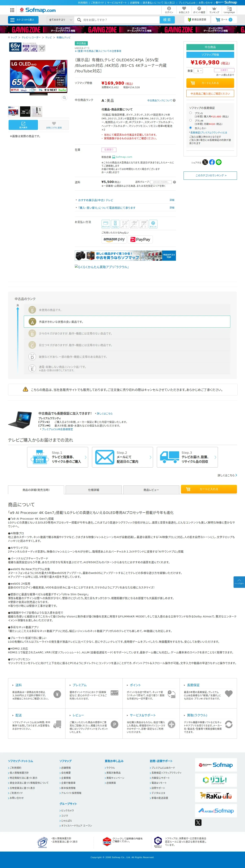Open 利用規約 in top menu
245x868 pixels.
point(83,2)
